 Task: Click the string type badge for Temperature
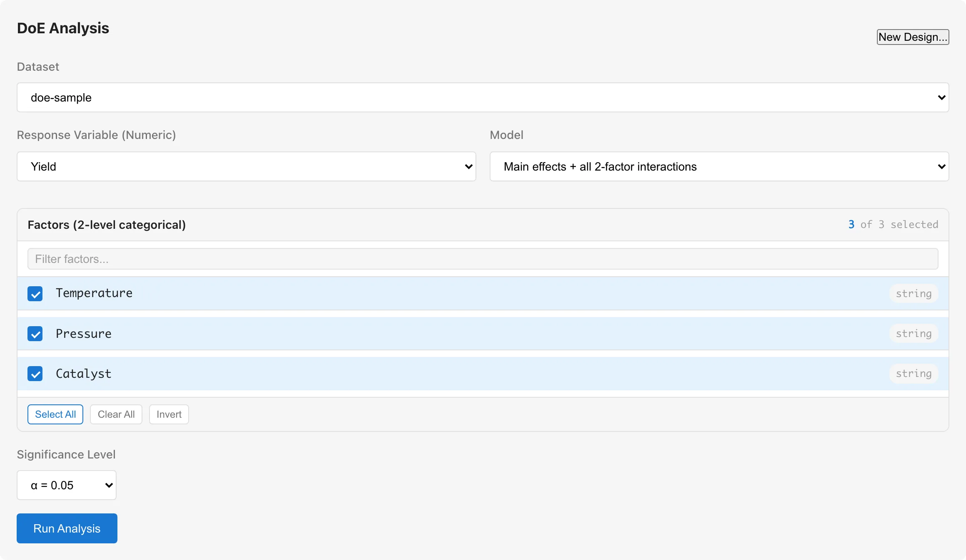point(914,294)
